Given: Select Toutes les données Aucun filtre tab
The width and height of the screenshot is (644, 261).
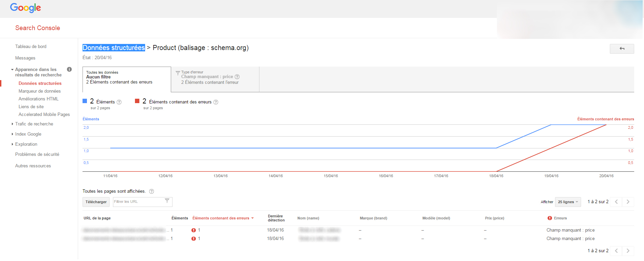Looking at the screenshot, I should pyautogui.click(x=127, y=79).
